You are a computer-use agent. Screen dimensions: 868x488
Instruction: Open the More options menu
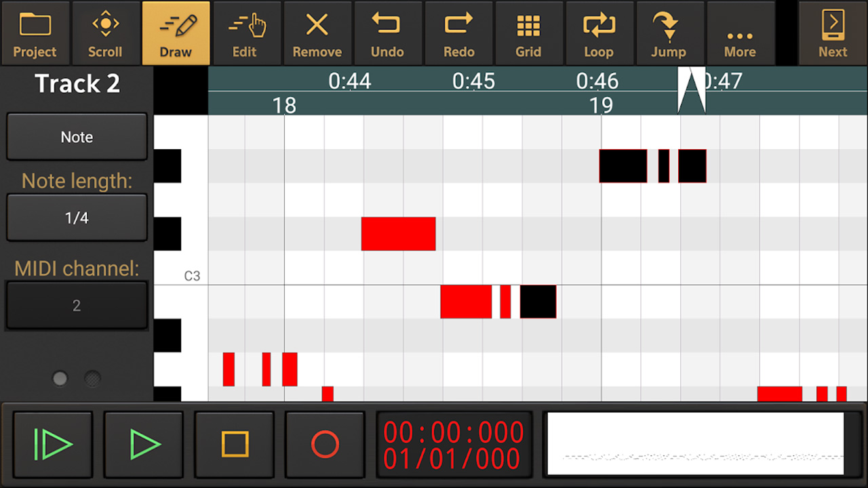click(740, 33)
